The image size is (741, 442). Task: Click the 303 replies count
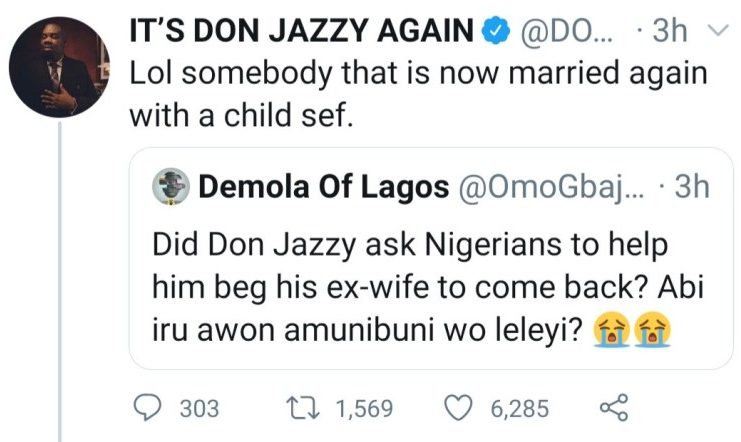200,408
